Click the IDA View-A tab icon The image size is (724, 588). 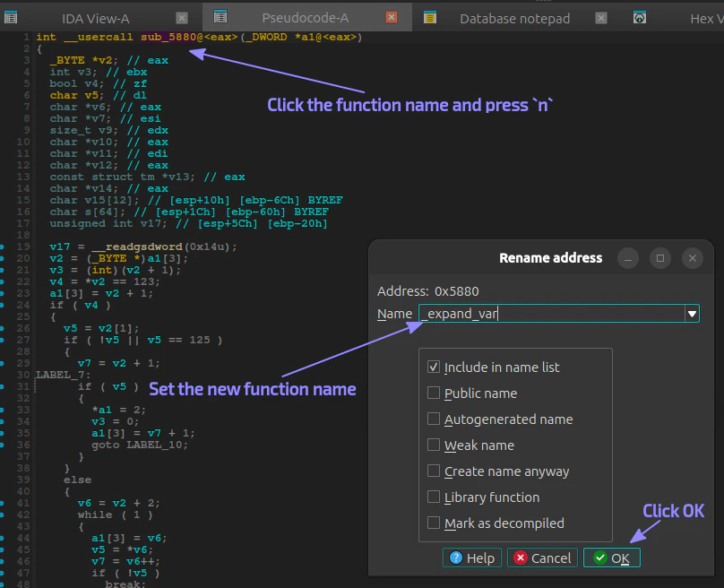coord(11,18)
